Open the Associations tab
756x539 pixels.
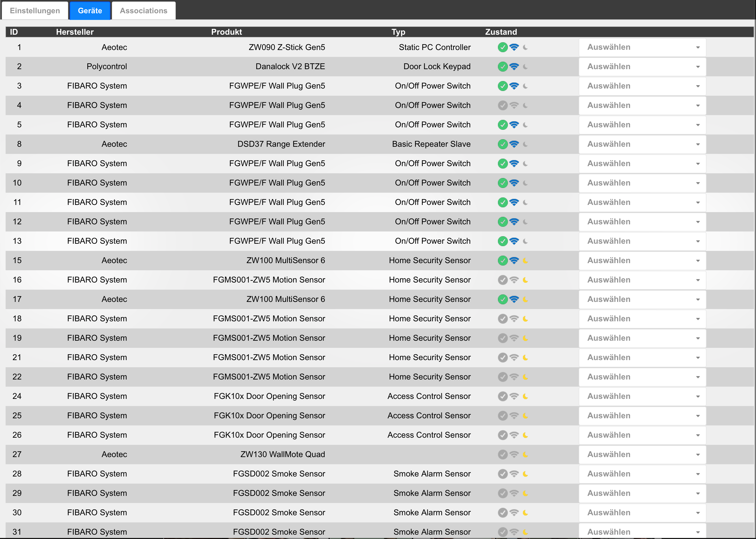click(144, 11)
